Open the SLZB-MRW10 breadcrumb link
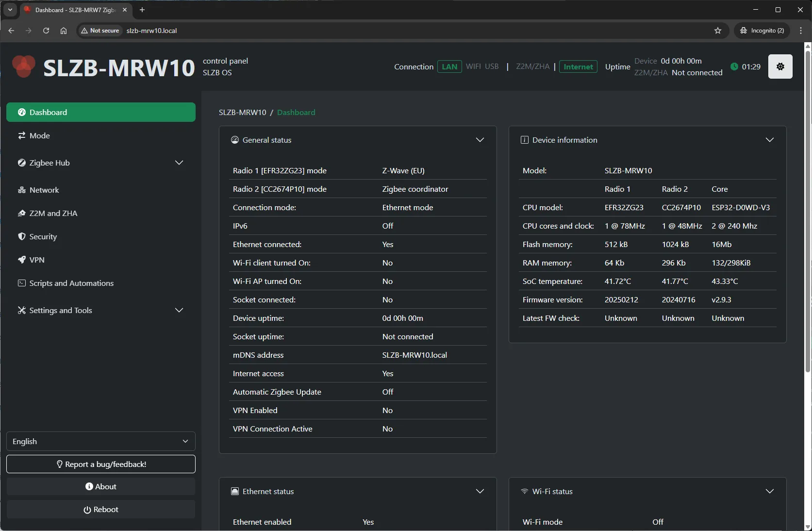The width and height of the screenshot is (812, 531). 242,112
